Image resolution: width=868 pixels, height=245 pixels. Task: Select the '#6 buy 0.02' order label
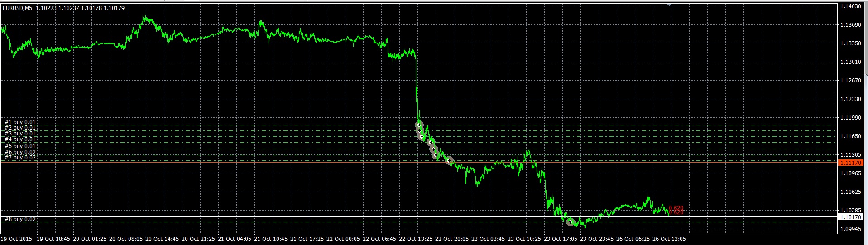(20, 153)
